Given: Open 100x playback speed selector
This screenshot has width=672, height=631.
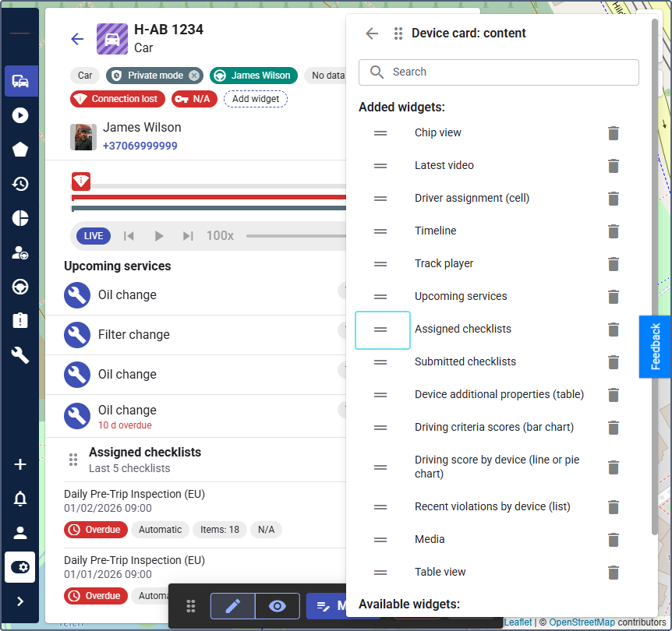Looking at the screenshot, I should (220, 236).
